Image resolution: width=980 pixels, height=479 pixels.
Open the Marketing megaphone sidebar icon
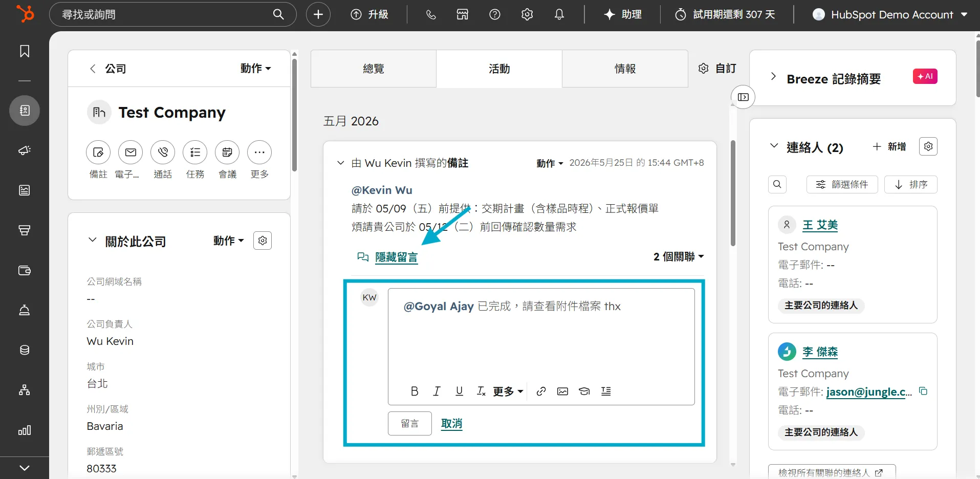[25, 150]
